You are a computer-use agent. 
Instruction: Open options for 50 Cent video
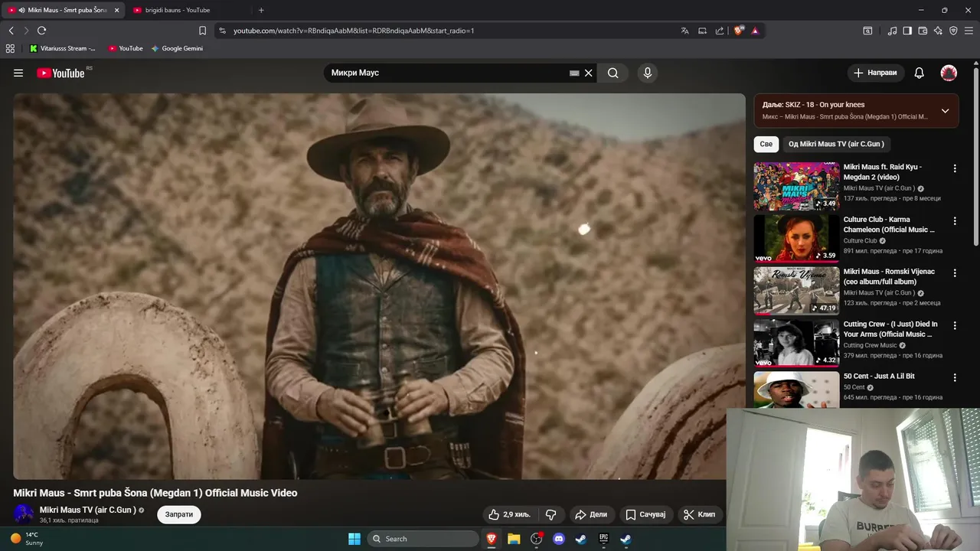tap(955, 378)
